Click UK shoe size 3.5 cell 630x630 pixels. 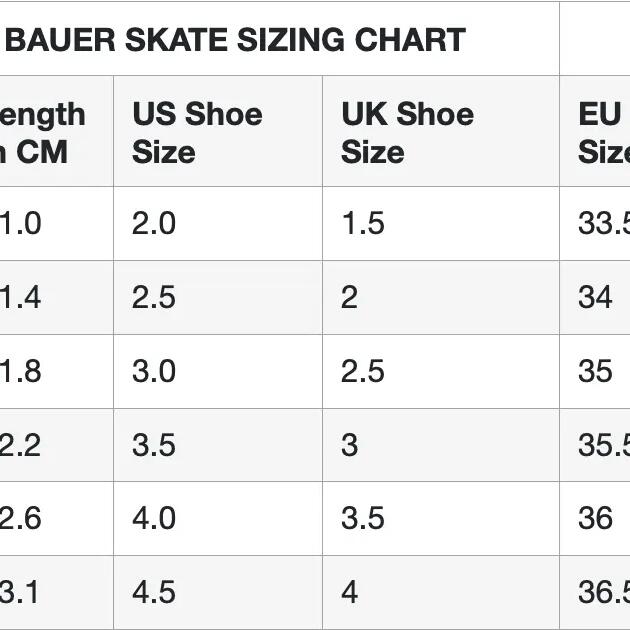441,518
